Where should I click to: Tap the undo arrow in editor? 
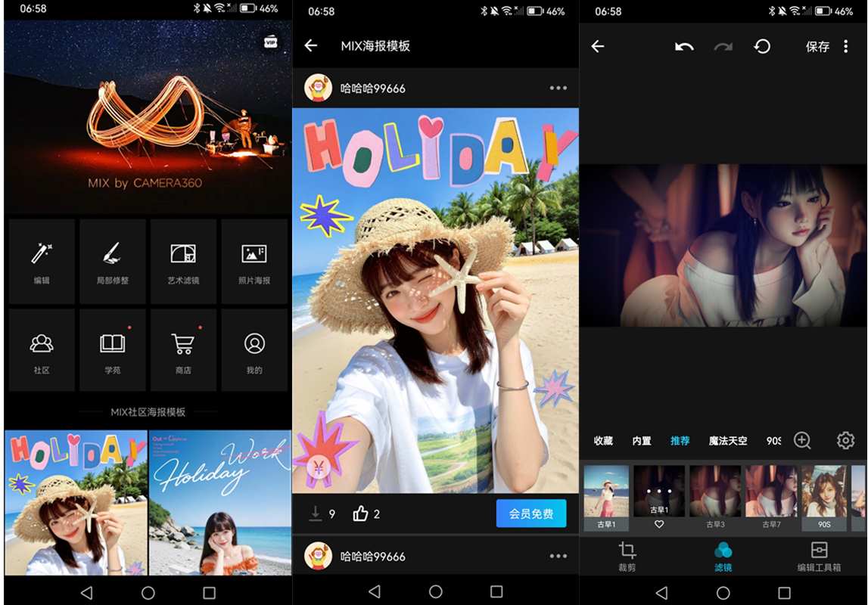[684, 47]
